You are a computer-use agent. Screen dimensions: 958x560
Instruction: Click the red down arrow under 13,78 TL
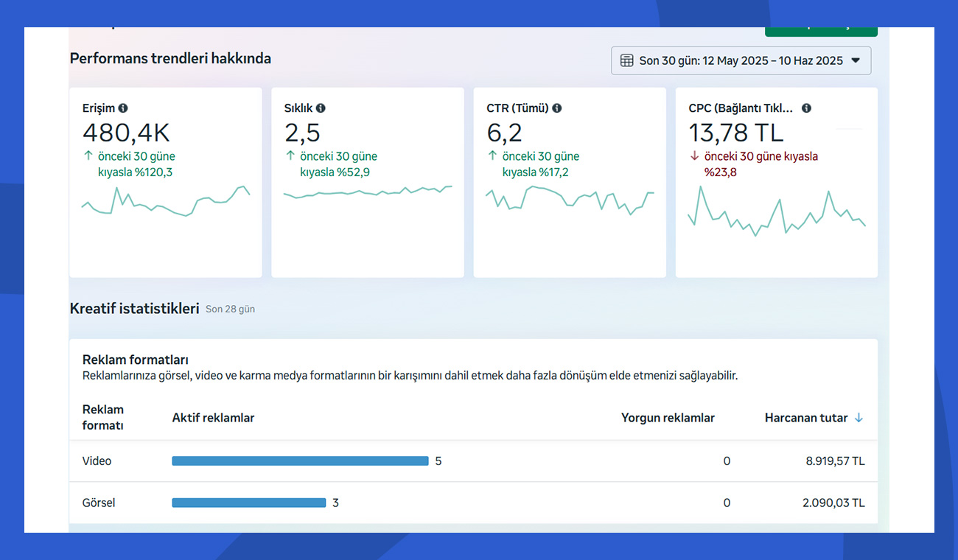pyautogui.click(x=694, y=156)
